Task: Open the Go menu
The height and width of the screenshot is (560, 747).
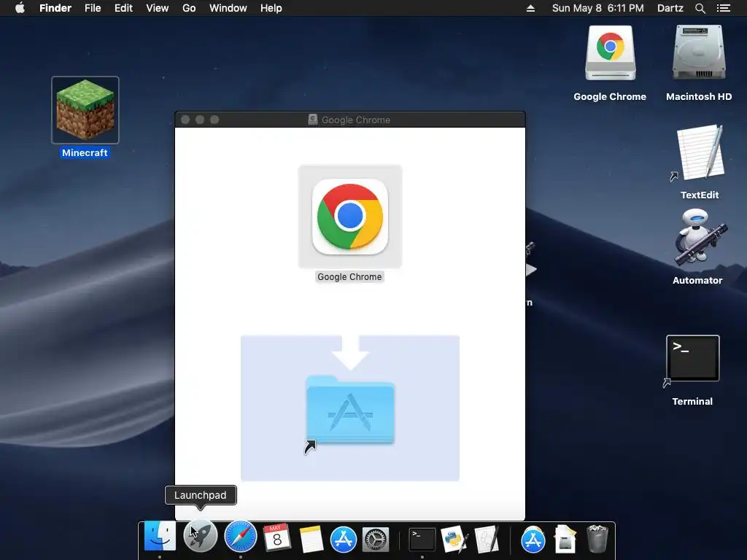Action: tap(189, 8)
